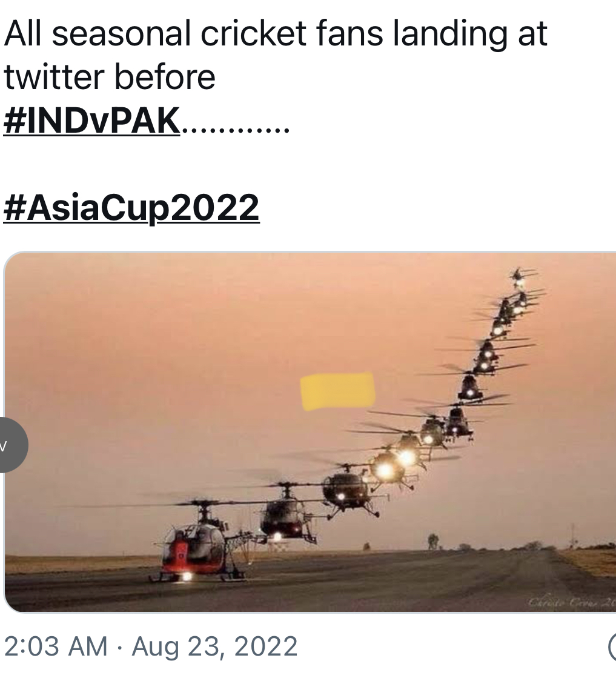This screenshot has width=616, height=678.
Task: Open the #AsiaCup2022 hashtag link
Action: (131, 208)
